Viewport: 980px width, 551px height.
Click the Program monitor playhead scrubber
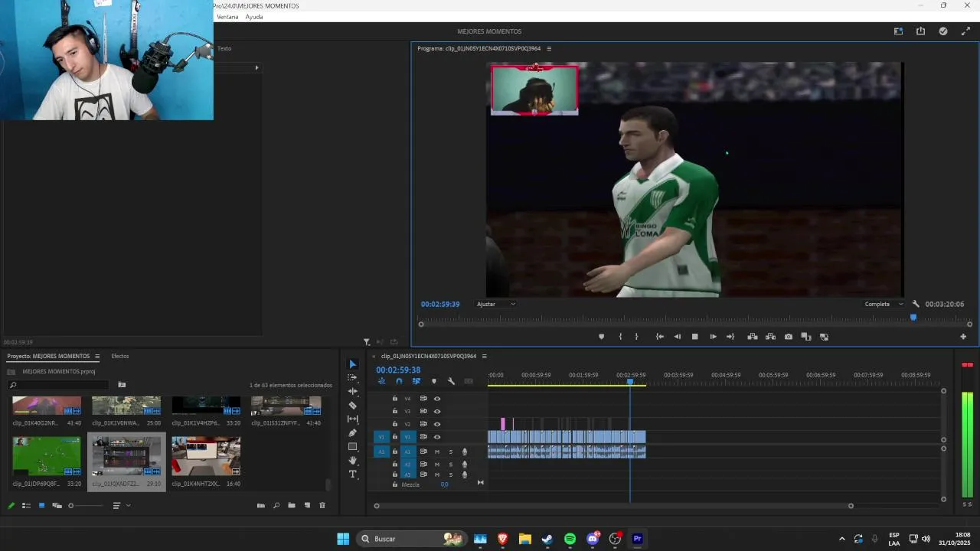(913, 318)
